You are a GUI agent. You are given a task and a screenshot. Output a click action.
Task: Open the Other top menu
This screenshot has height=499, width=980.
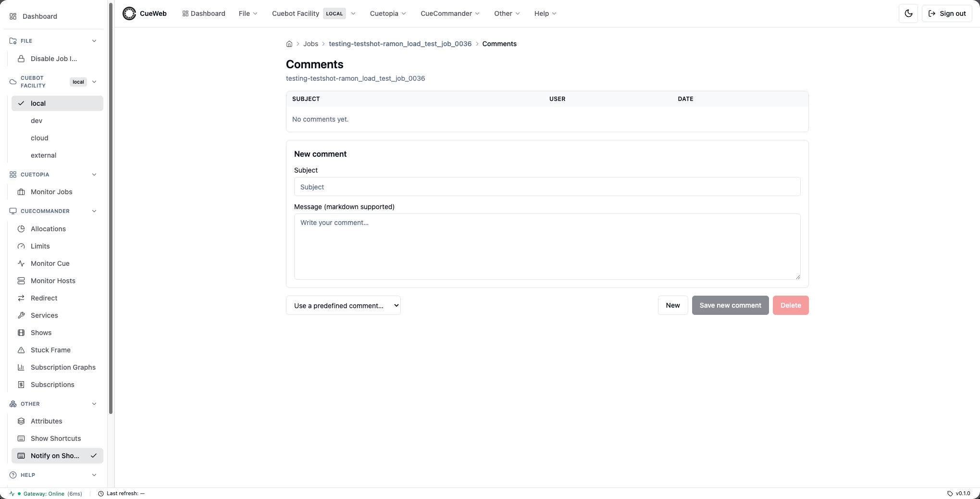click(507, 13)
